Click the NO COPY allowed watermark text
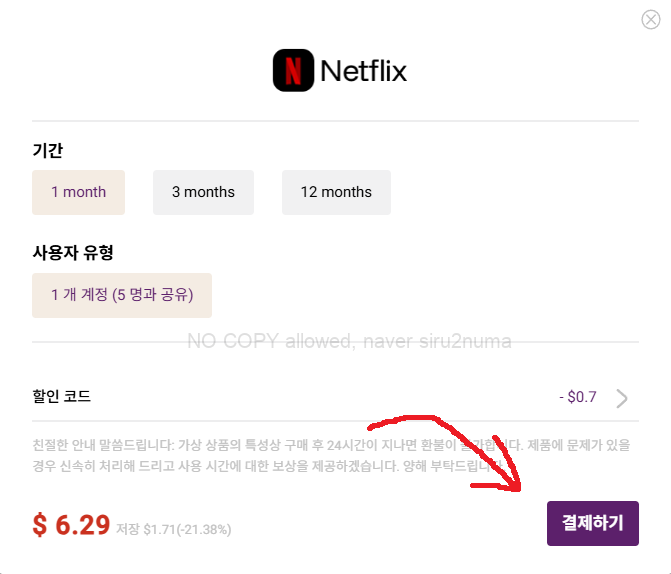 (349, 341)
